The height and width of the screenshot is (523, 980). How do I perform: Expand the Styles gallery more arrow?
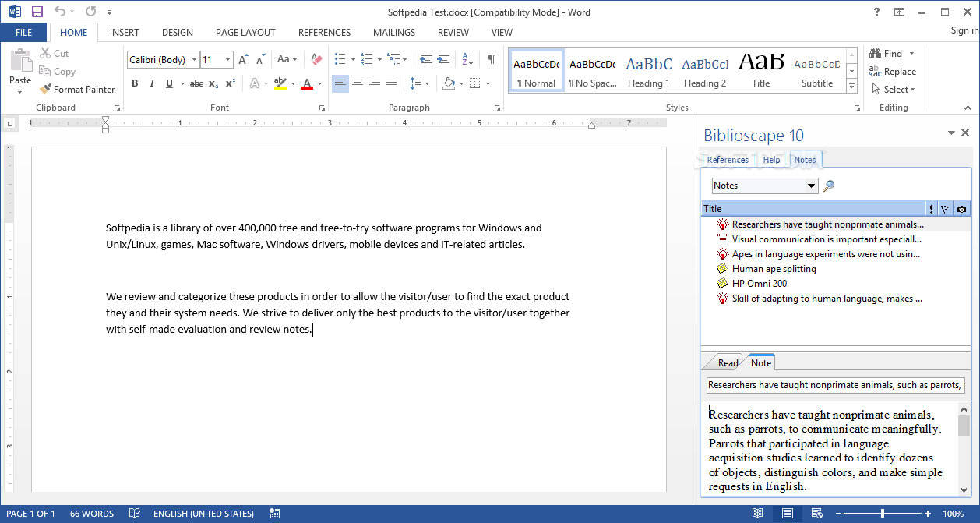(851, 86)
